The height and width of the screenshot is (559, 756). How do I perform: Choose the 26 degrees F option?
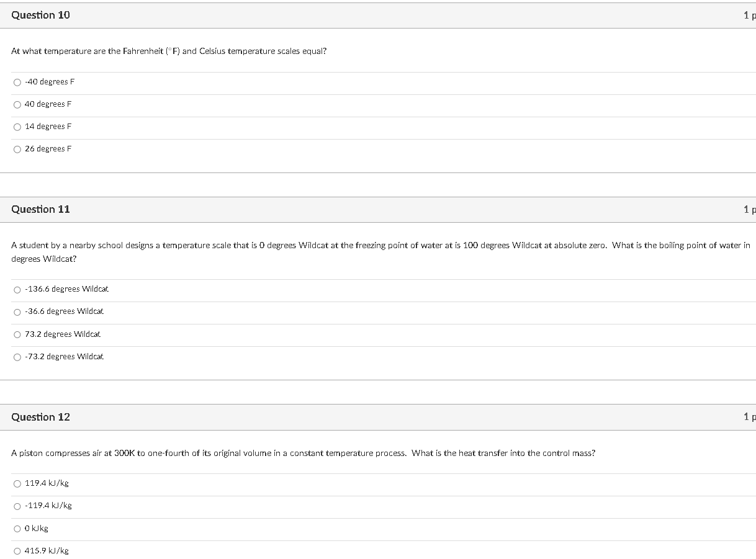17,149
